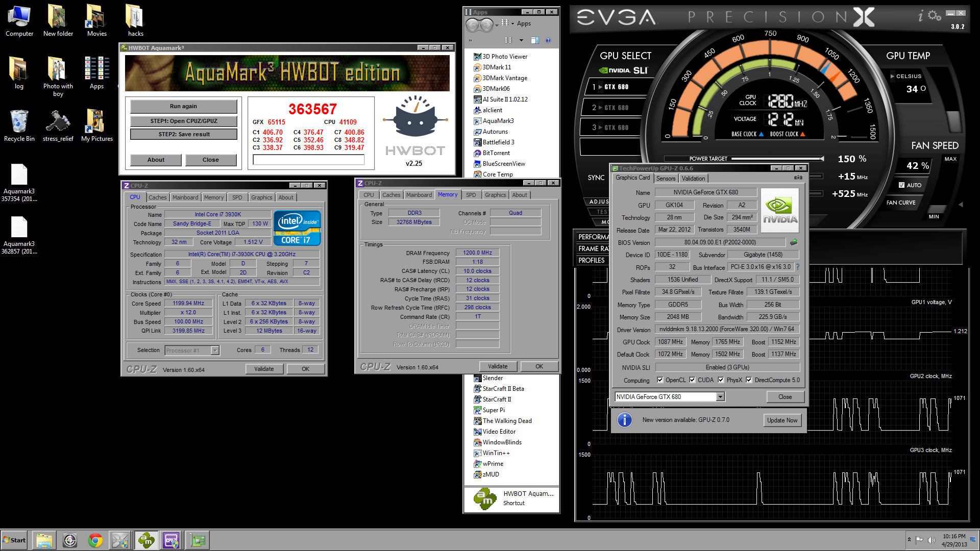The image size is (980, 551).
Task: Open the view options dropdown arrow in Apps
Action: click(521, 40)
